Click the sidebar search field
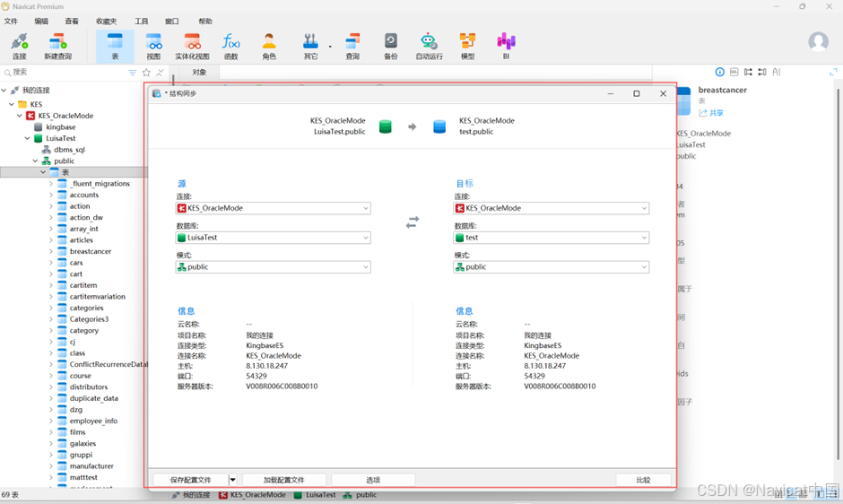The width and height of the screenshot is (843, 504). [x=65, y=72]
